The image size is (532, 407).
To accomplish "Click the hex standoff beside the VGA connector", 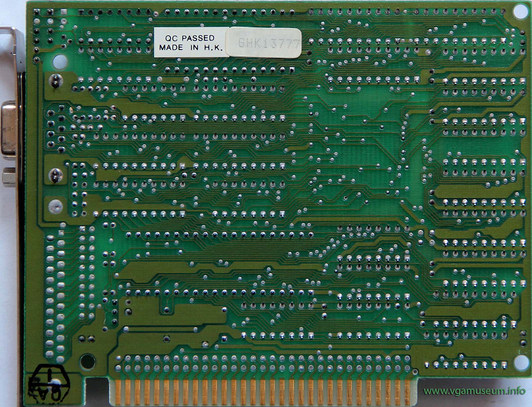I will coord(9,177).
